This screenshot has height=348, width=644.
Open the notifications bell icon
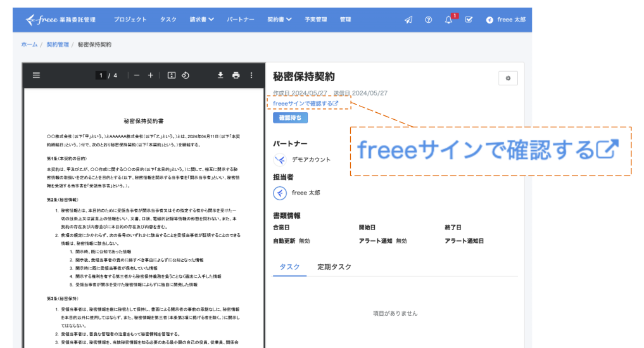(448, 20)
